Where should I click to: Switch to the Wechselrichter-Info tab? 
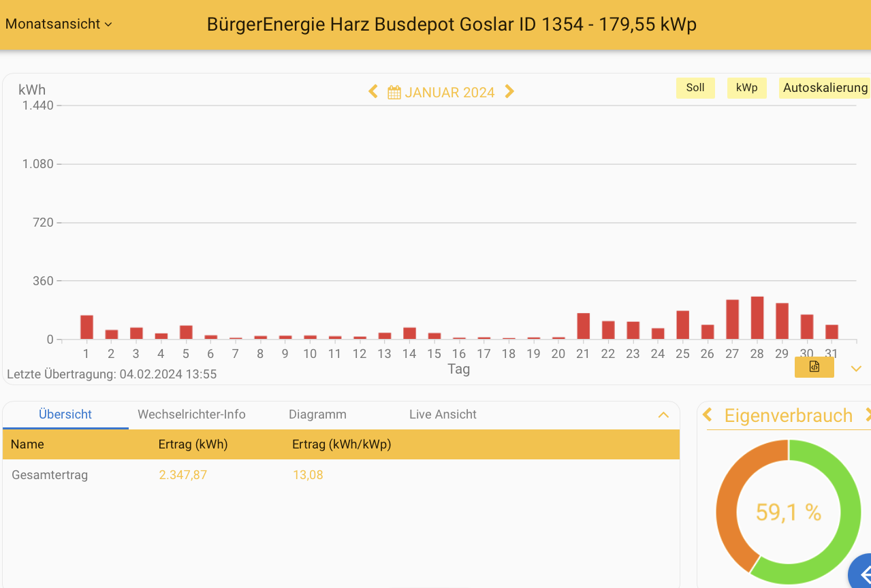(x=191, y=414)
